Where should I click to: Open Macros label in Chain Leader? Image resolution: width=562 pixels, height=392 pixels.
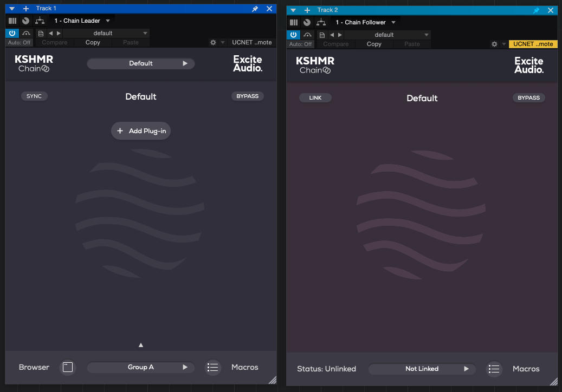point(245,367)
